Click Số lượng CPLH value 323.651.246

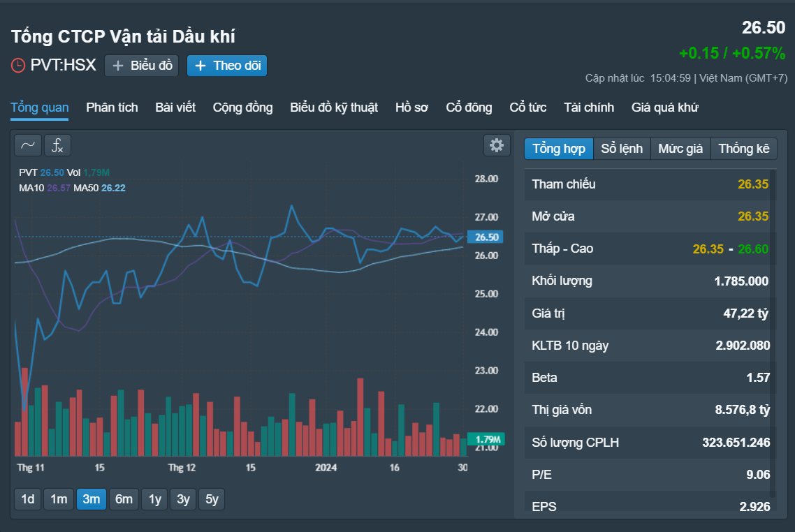click(736, 443)
